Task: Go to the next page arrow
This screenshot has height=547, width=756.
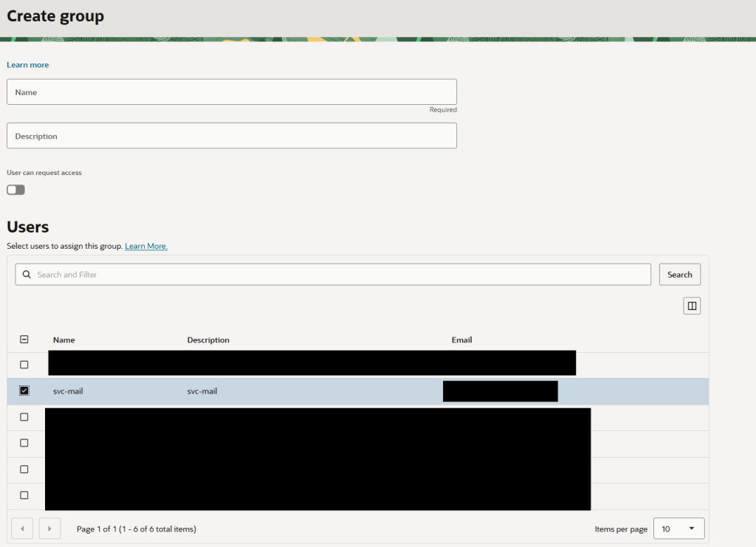Action: point(49,529)
